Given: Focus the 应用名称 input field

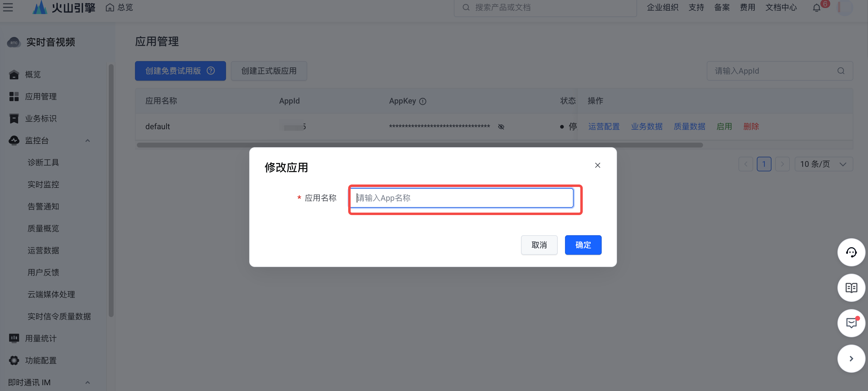Looking at the screenshot, I should click(461, 198).
